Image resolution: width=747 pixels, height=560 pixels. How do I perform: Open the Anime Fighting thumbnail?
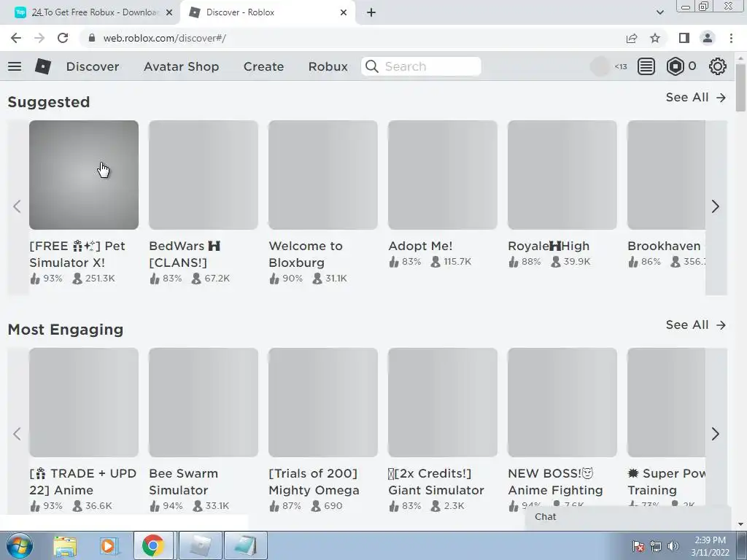(x=562, y=402)
